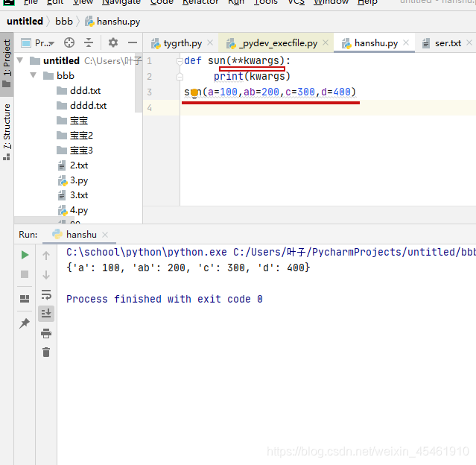476x465 pixels.
Task: Select 3.py in project tree
Action: pyautogui.click(x=73, y=180)
